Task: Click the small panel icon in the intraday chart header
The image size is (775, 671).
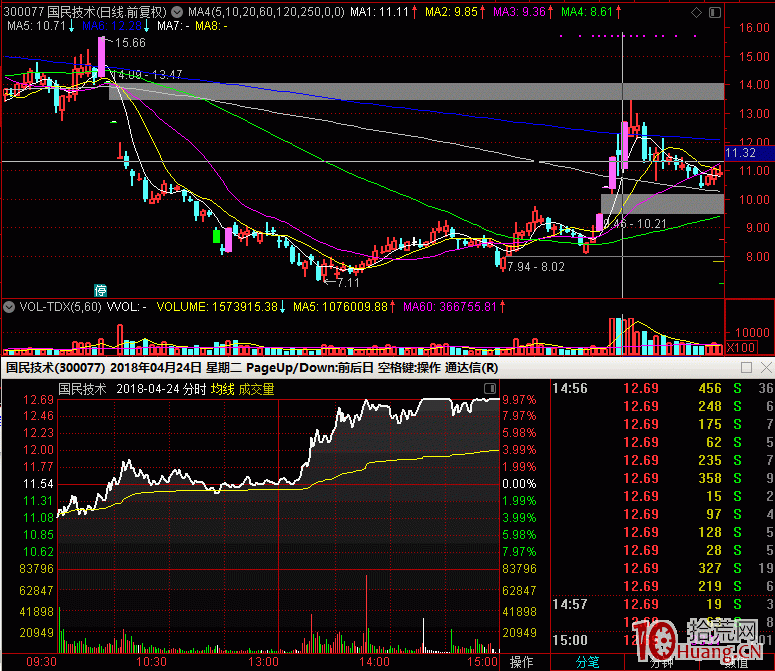Action: pyautogui.click(x=490, y=388)
